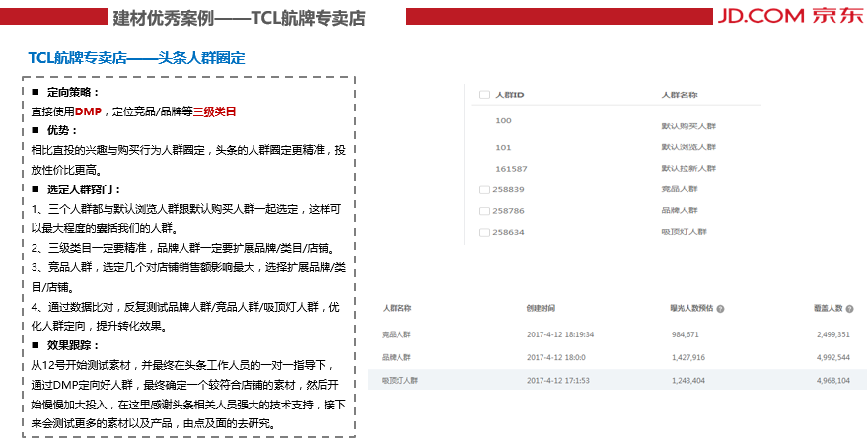Click 品牌人群 in the upper crowd list
The image size is (868, 444).
680,210
